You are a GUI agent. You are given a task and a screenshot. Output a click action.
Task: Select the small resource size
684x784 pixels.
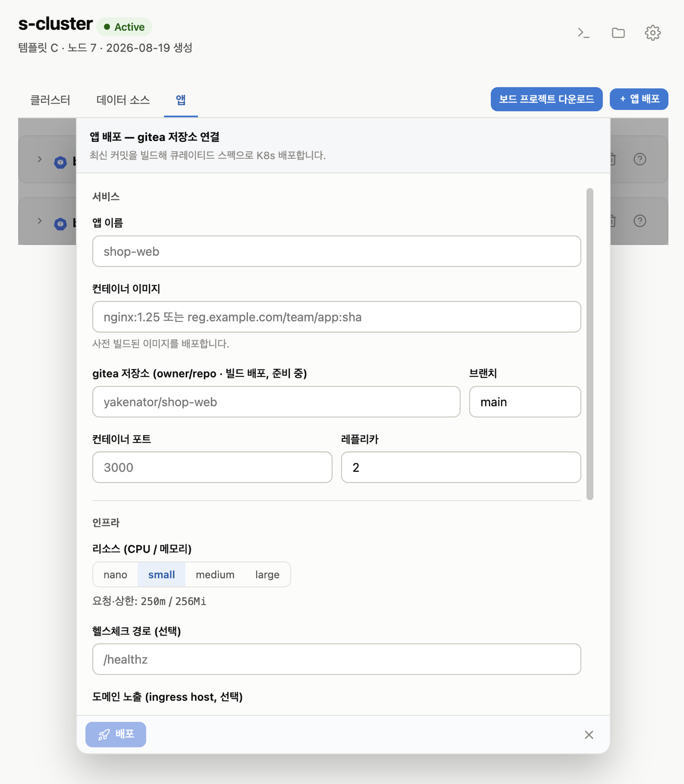click(x=162, y=574)
